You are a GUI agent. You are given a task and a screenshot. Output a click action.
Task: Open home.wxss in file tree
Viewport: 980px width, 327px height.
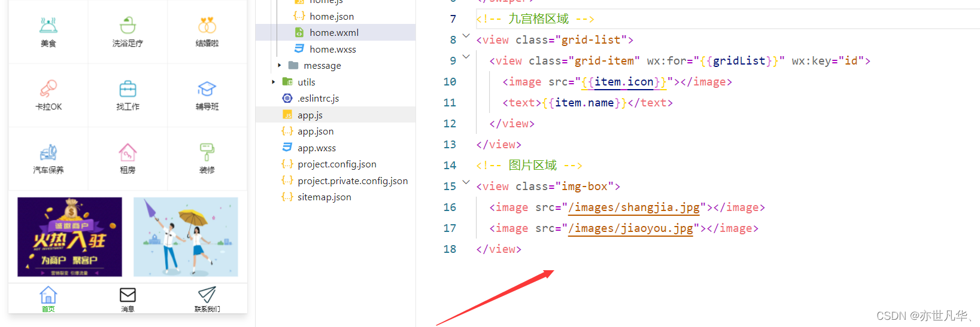click(333, 49)
